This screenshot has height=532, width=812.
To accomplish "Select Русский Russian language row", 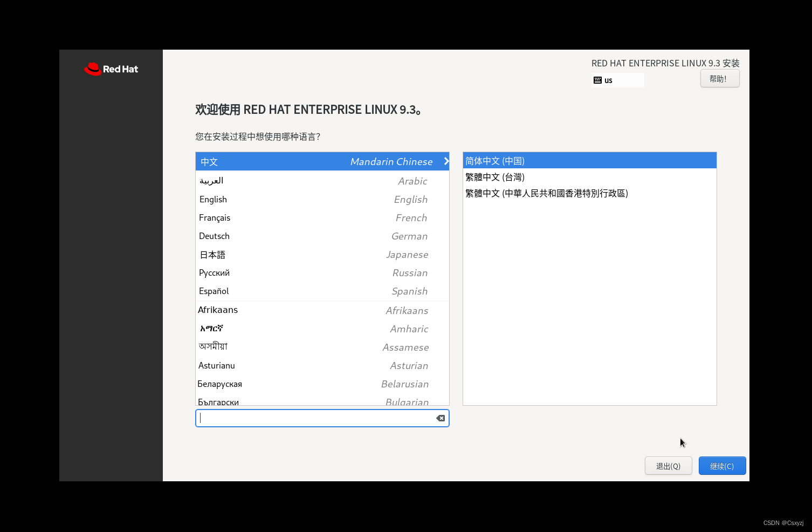I will click(322, 272).
